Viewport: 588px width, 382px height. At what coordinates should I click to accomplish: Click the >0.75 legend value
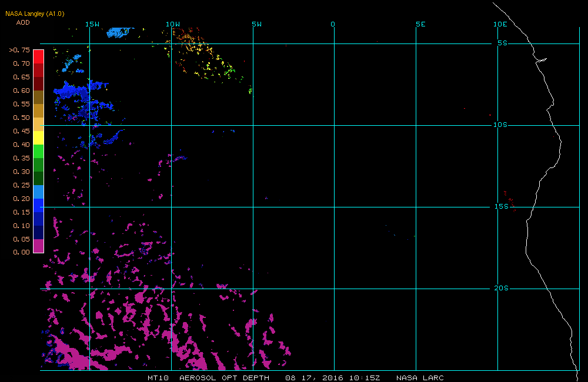click(19, 50)
